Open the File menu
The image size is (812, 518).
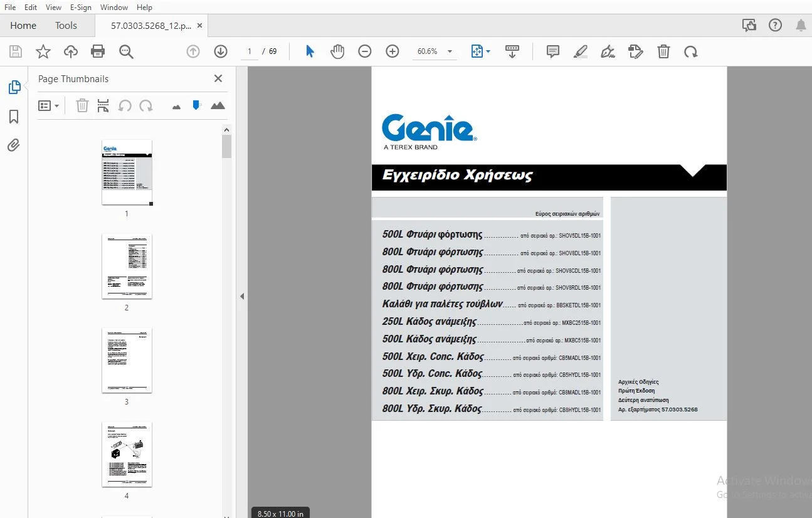pyautogui.click(x=10, y=7)
